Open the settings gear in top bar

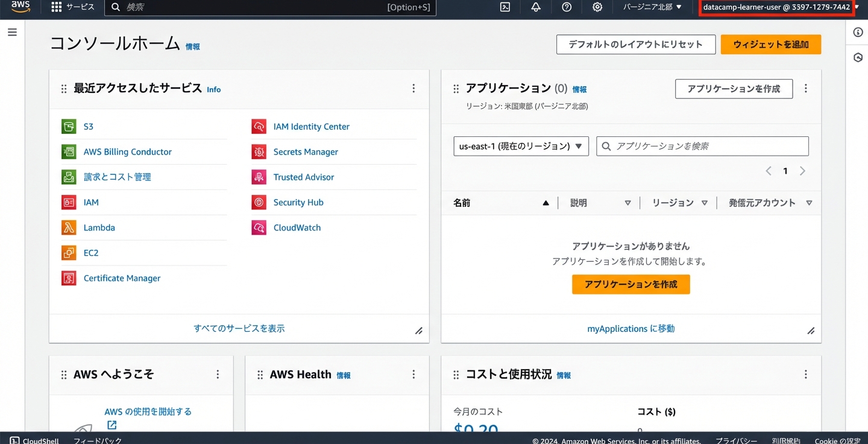click(x=597, y=7)
